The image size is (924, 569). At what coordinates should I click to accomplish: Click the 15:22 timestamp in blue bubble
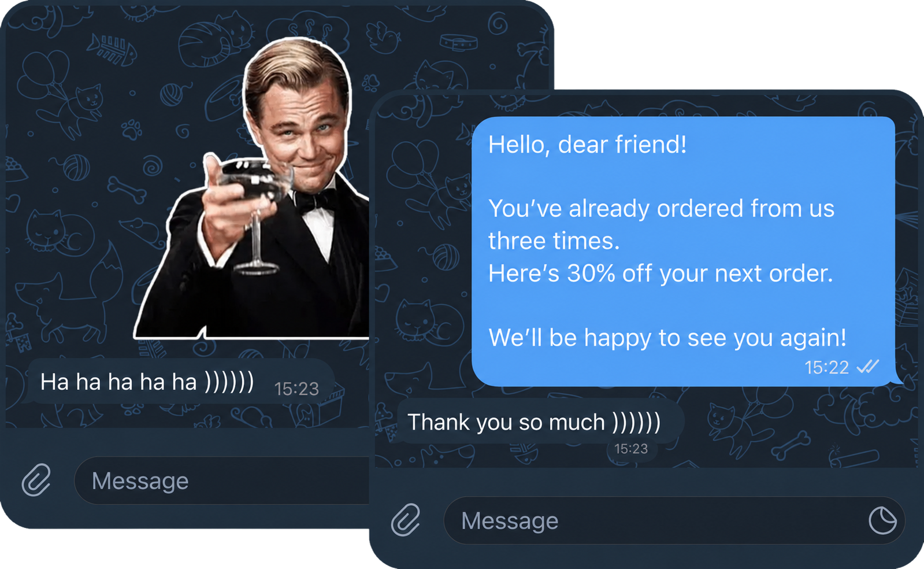coord(826,367)
